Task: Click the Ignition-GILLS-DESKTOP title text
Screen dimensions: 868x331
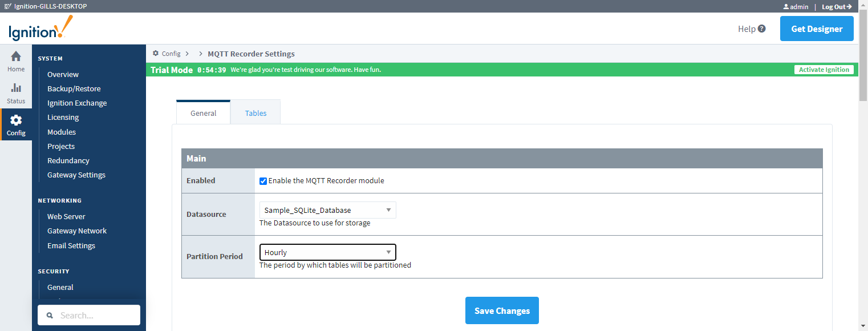Action: [50, 6]
